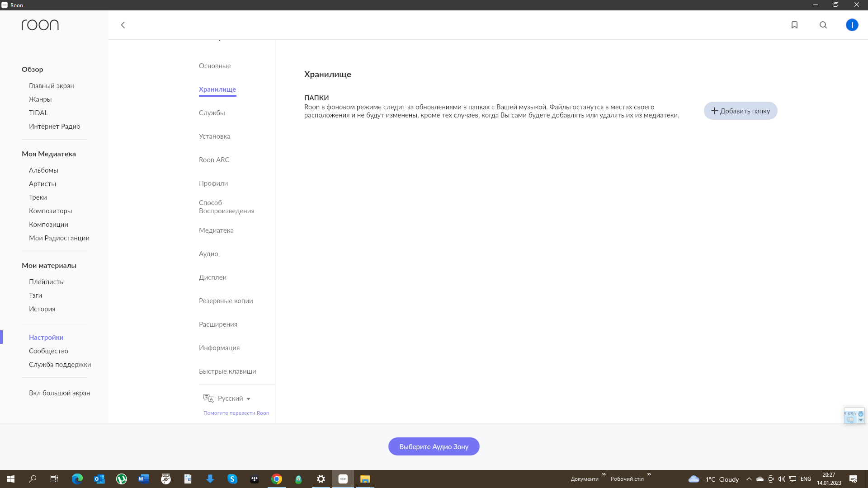This screenshot has width=868, height=488.
Task: Click the Выберите Аудио Зону button
Action: [x=434, y=446]
